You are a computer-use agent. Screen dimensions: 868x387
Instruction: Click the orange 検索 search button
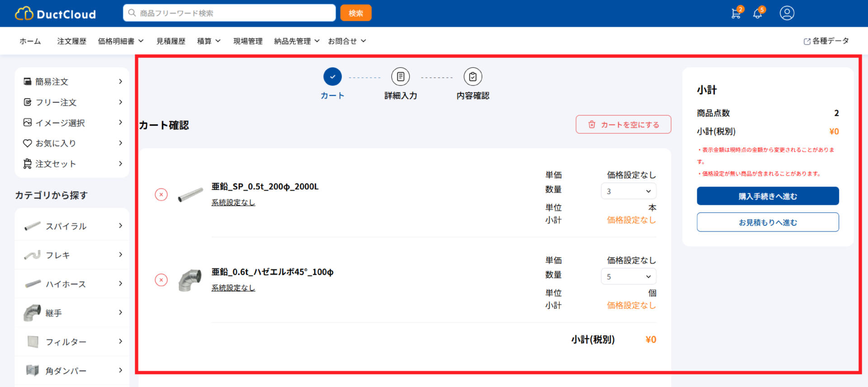point(356,13)
